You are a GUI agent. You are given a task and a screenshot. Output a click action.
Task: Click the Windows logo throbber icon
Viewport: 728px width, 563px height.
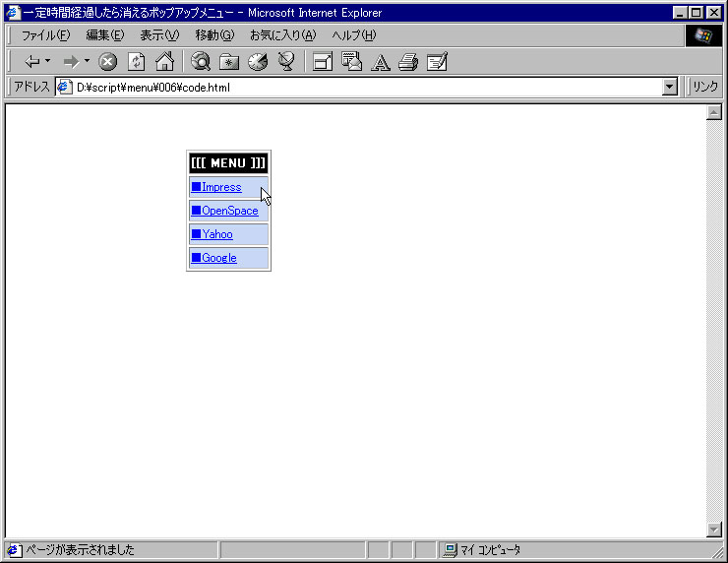tap(703, 35)
